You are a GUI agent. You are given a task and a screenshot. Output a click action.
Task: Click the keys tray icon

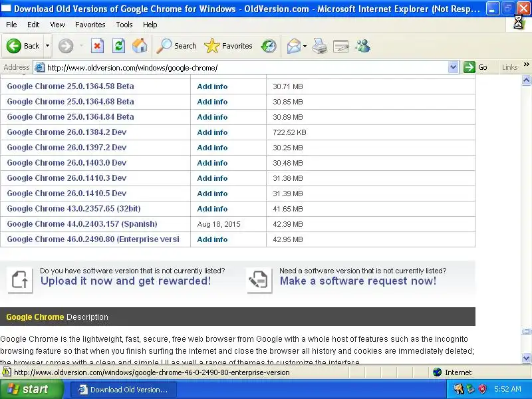pos(459,389)
